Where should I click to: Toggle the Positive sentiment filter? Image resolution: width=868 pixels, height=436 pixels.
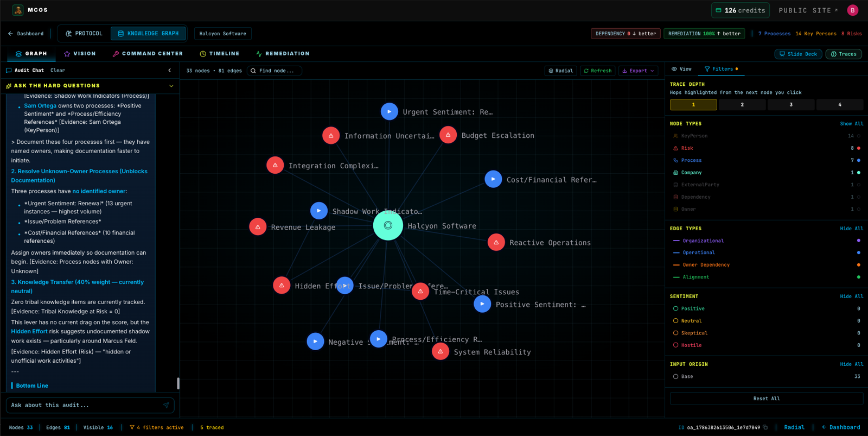click(766, 308)
